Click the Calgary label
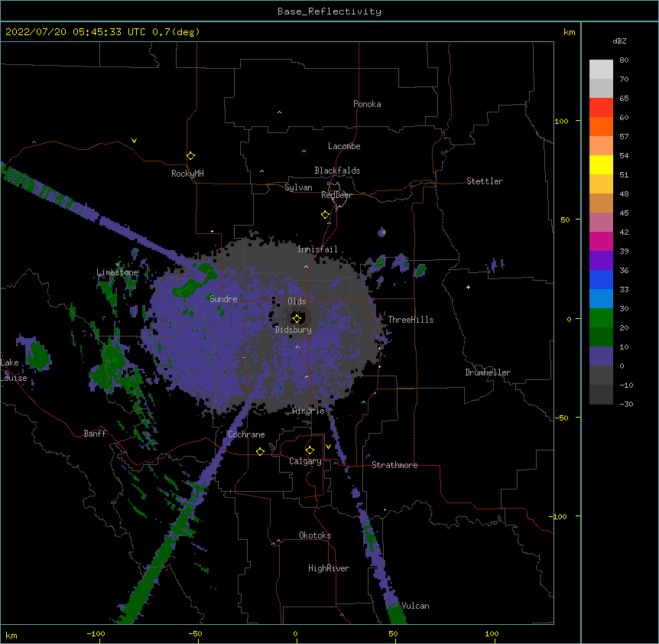 click(x=305, y=461)
